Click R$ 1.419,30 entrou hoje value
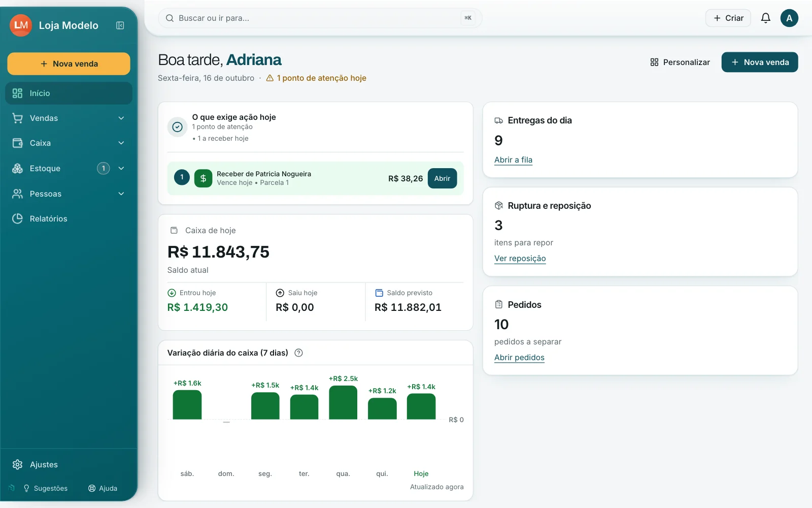 197,307
